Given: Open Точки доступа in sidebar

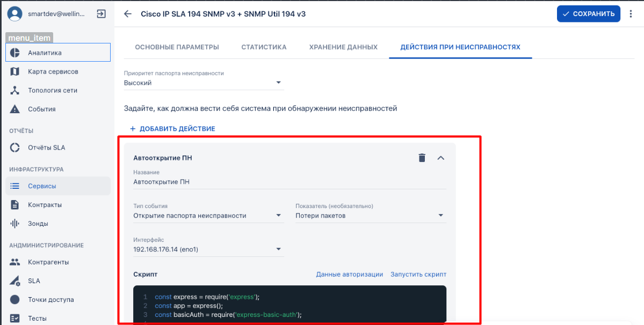Looking at the screenshot, I should (58, 300).
